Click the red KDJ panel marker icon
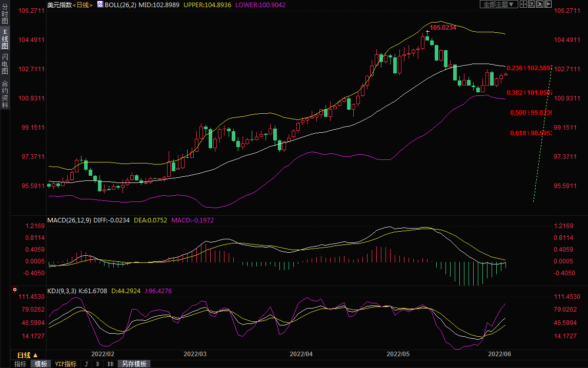Screen dimensions: 588x368 [15, 290]
